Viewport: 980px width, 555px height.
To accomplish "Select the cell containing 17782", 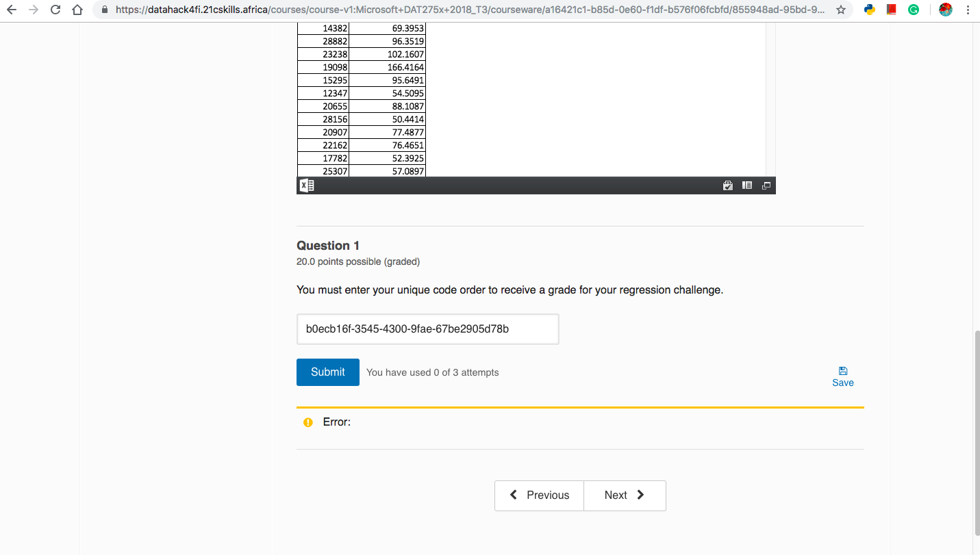I will 323,158.
